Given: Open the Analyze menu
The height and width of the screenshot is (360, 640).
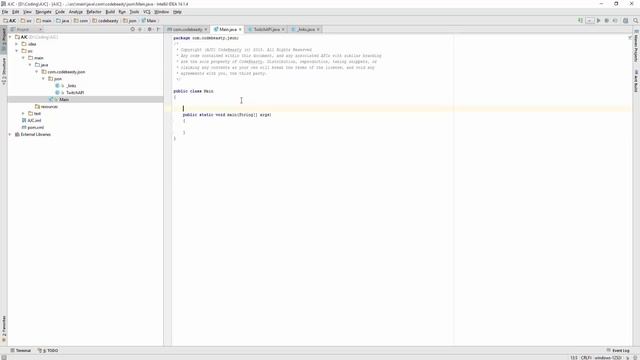Looking at the screenshot, I should (76, 12).
